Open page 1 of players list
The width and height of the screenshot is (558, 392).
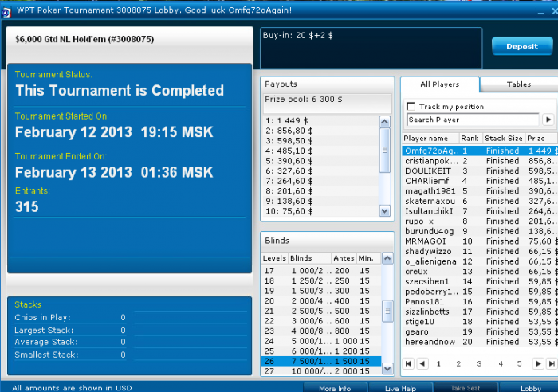(x=438, y=363)
